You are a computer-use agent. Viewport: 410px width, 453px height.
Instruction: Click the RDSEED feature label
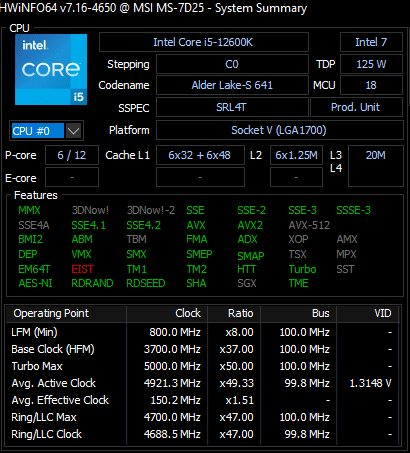(x=146, y=283)
